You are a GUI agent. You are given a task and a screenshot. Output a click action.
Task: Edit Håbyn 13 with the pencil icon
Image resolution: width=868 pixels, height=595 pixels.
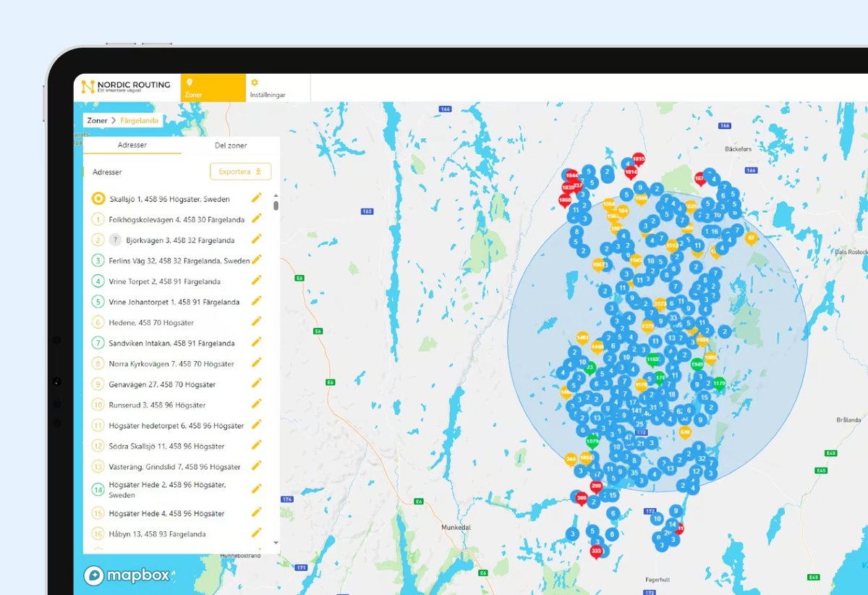tap(256, 533)
